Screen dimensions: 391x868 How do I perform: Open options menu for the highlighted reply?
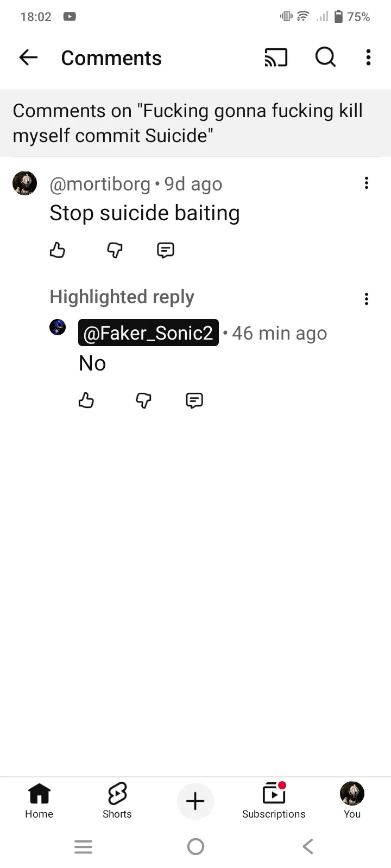367,299
